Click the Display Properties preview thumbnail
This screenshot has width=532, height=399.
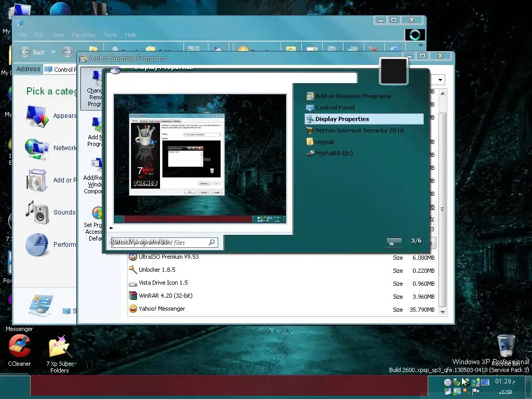pyautogui.click(x=200, y=158)
